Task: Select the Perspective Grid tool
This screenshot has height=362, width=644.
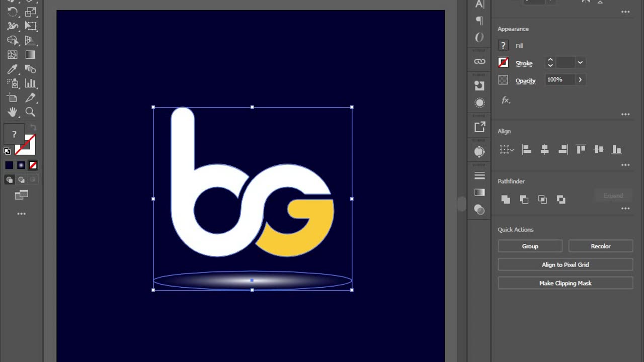Action: pos(31,40)
